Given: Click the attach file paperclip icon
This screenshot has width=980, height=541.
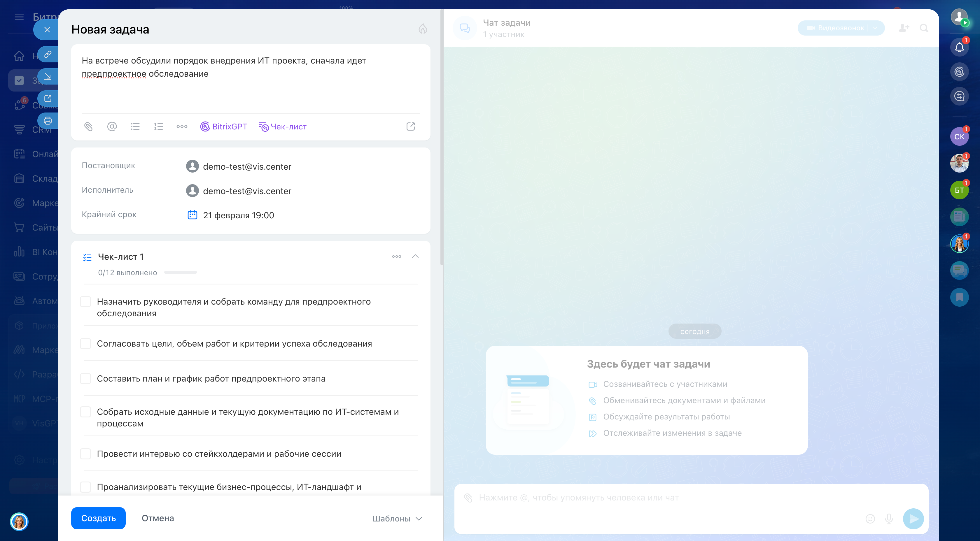Looking at the screenshot, I should pos(88,127).
